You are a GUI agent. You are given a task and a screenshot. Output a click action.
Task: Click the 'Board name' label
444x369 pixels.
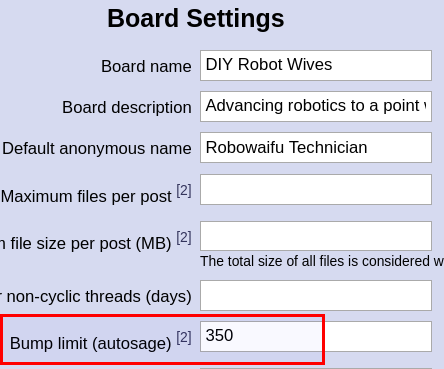146,66
